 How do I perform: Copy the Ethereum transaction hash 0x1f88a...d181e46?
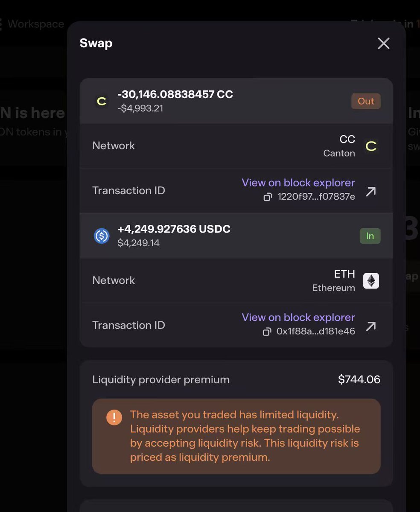267,332
